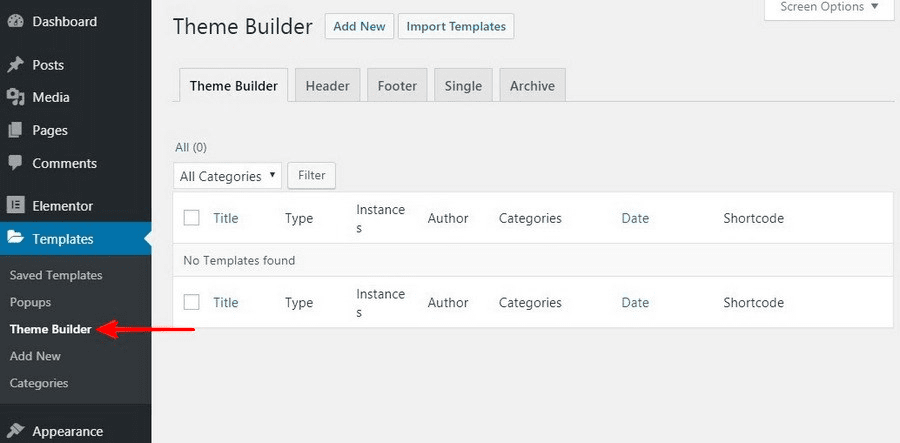The image size is (900, 443).
Task: Open Saved Templates submenu link
Action: pyautogui.click(x=56, y=275)
